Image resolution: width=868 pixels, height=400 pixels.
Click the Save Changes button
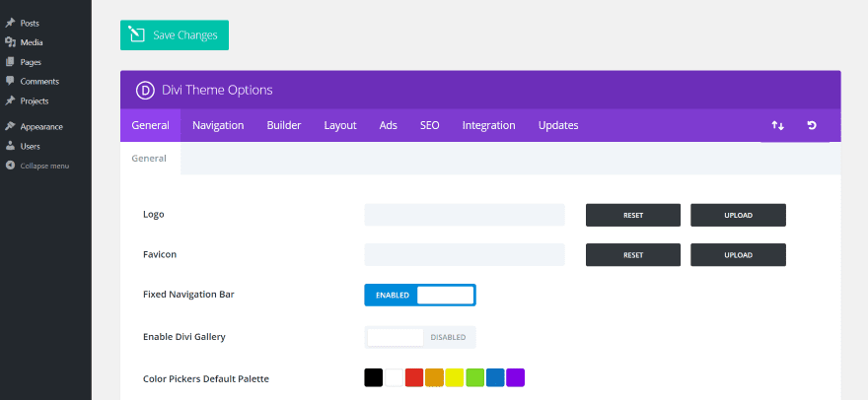175,35
